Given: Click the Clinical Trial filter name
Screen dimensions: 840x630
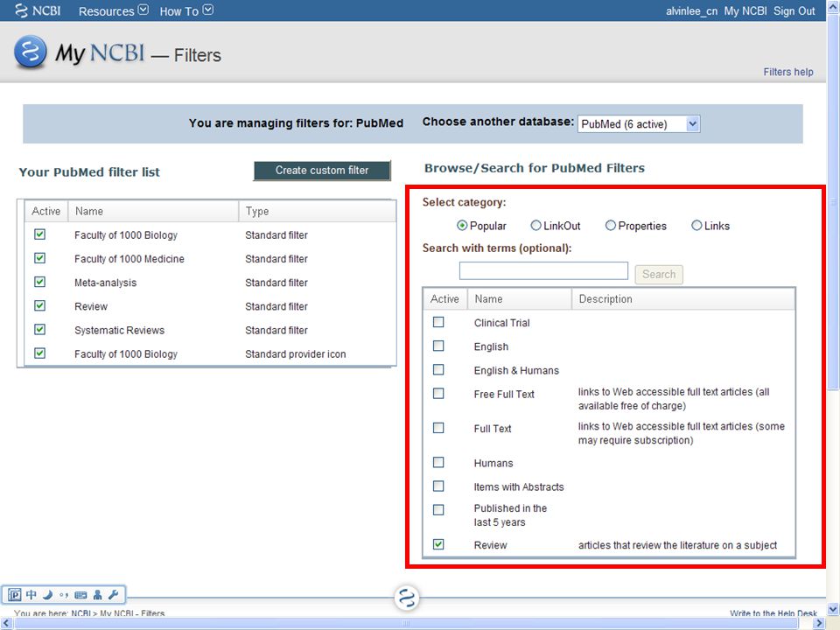Looking at the screenshot, I should (x=502, y=323).
